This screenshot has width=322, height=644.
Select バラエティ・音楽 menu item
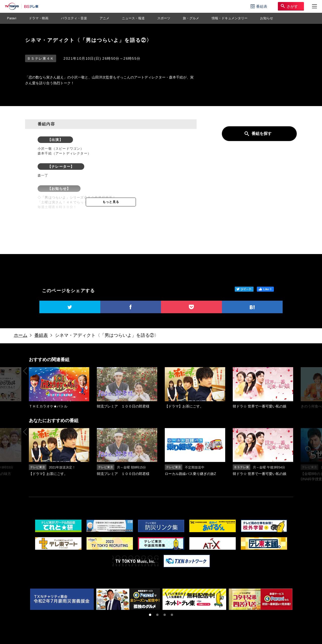pyautogui.click(x=74, y=18)
